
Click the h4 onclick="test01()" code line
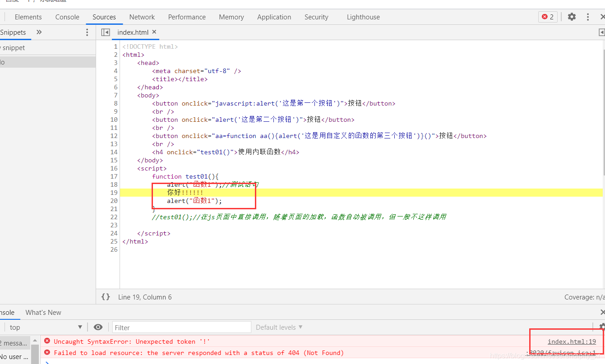[226, 152]
